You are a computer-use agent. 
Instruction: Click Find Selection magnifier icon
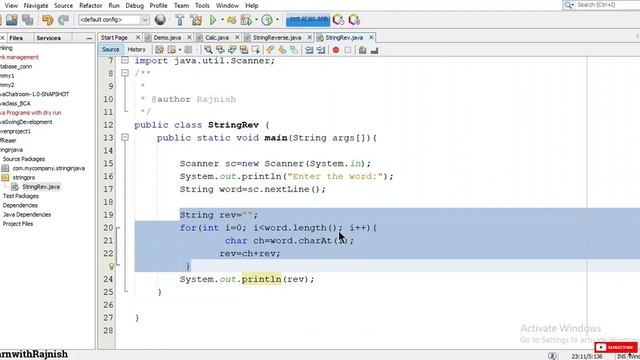[208, 50]
